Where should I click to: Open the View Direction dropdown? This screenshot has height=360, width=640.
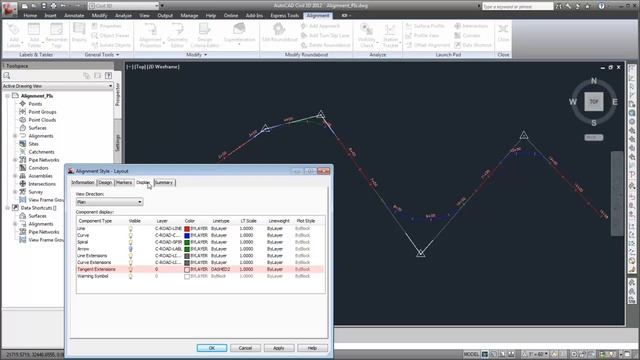point(109,202)
